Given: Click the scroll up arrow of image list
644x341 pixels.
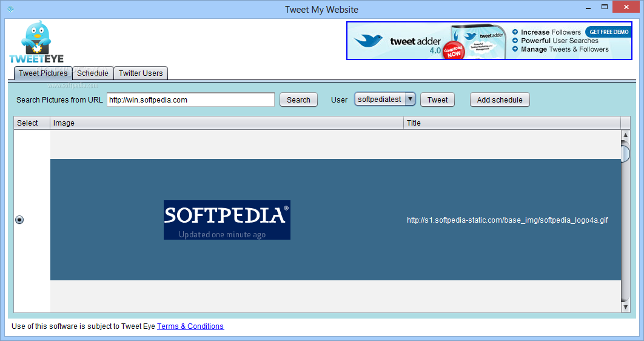Looking at the screenshot, I should pos(626,135).
